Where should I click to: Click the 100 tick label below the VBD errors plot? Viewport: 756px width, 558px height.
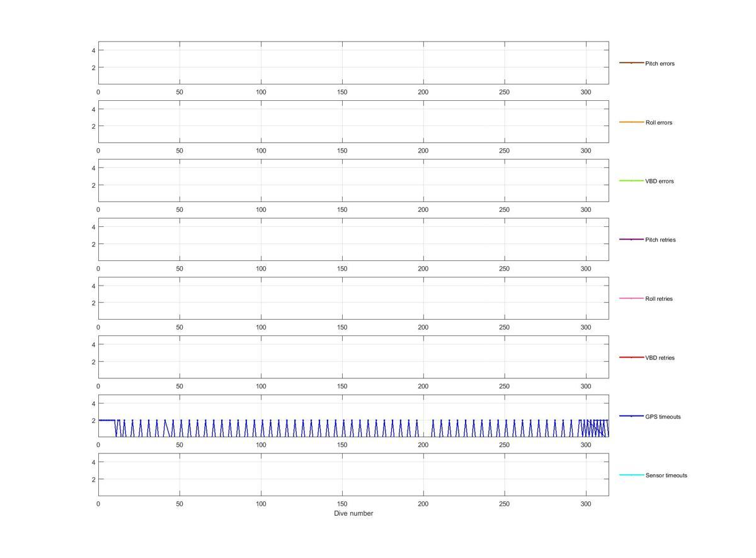pos(261,209)
